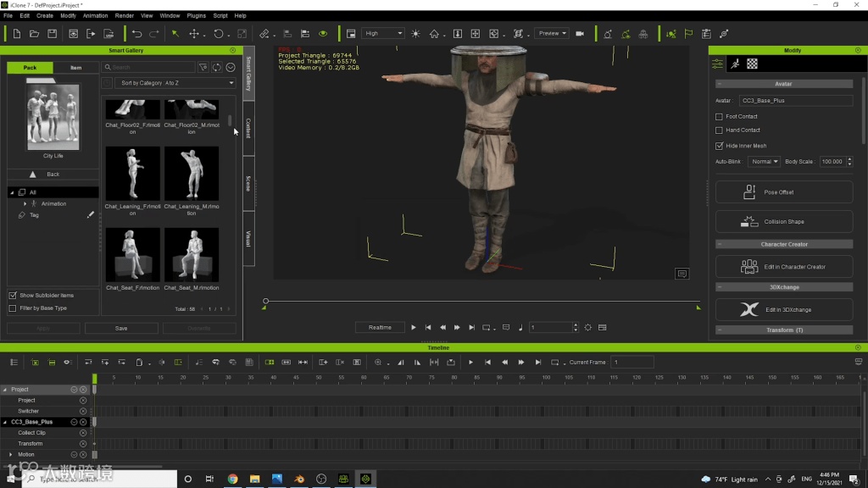Click the sun light icon in toolbar
The image size is (868, 488).
[415, 34]
